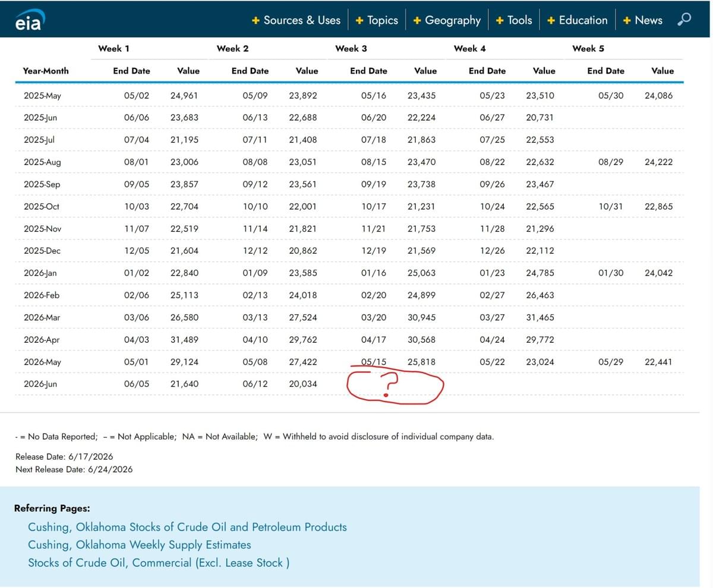Expand the Topics menu
The image size is (713, 588).
[377, 20]
